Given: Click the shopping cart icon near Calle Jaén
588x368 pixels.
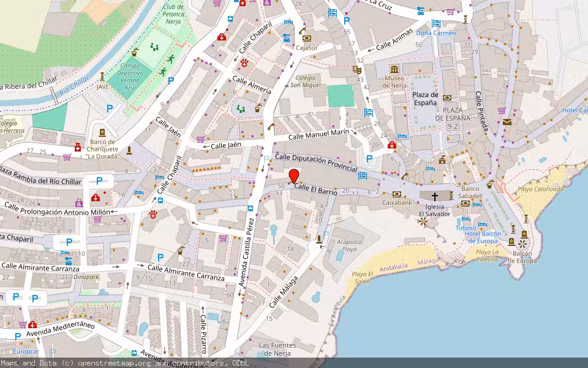Looking at the screenshot, I should (200, 137).
